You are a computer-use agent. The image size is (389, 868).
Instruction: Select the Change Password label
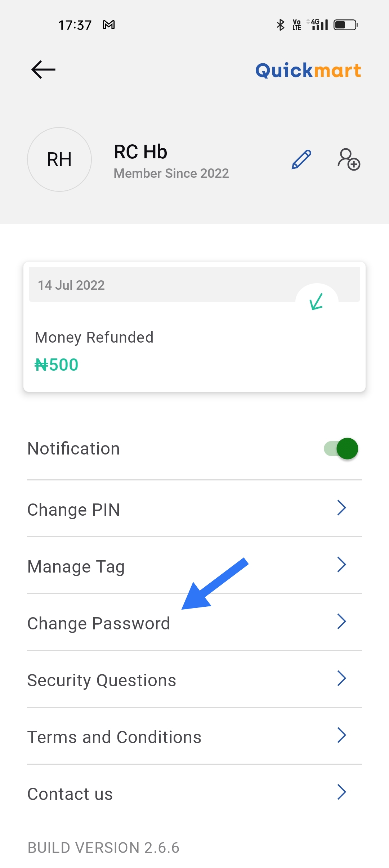tap(99, 623)
